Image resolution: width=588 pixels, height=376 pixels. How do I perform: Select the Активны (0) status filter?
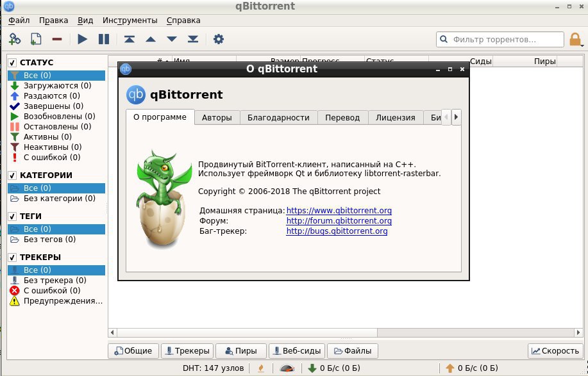[x=56, y=136]
